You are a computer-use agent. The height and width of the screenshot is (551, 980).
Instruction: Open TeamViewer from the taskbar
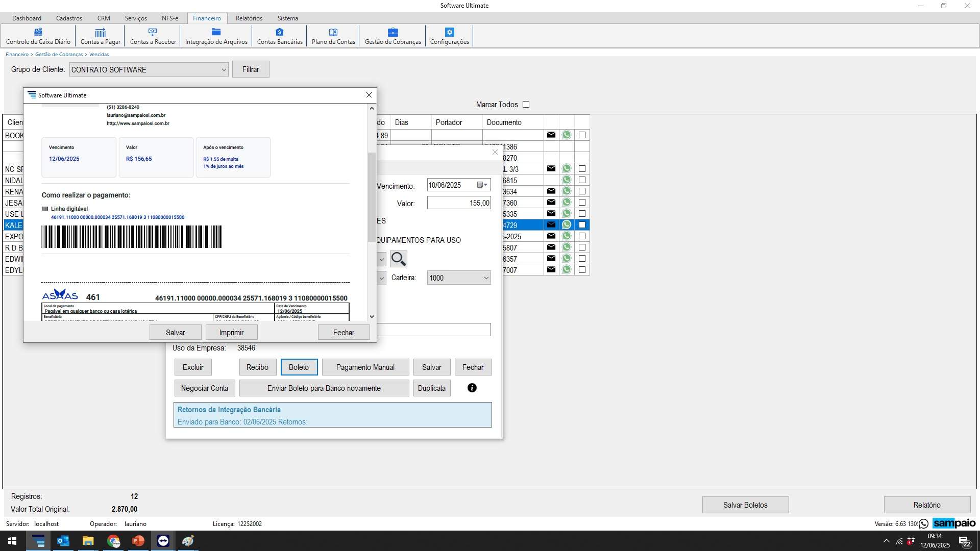pyautogui.click(x=163, y=541)
